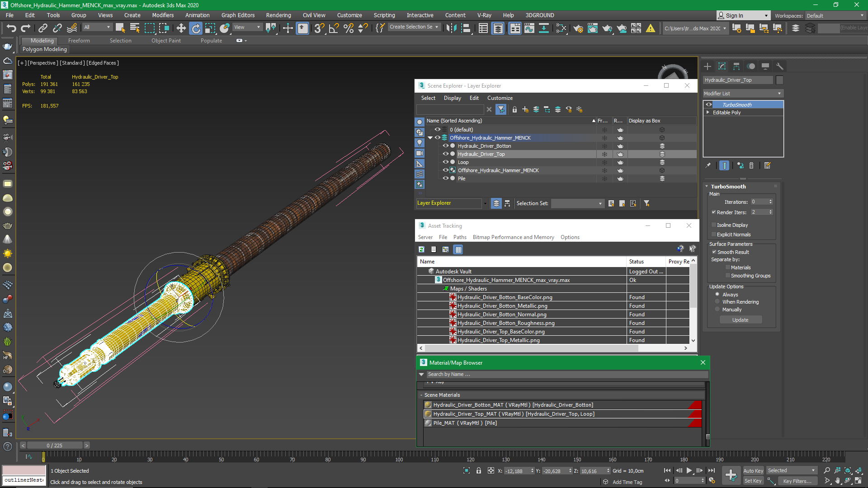The image size is (868, 488).
Task: Click the Mirror tool icon
Action: 451,28
